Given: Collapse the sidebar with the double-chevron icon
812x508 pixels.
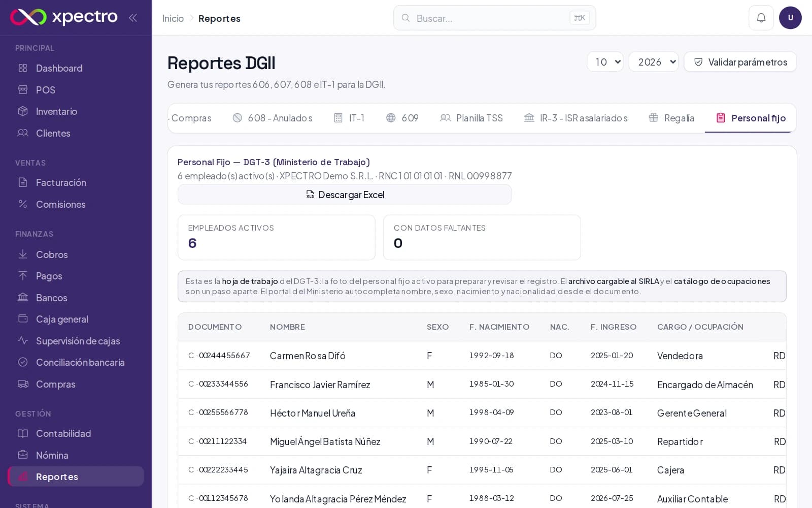Looking at the screenshot, I should pyautogui.click(x=133, y=18).
